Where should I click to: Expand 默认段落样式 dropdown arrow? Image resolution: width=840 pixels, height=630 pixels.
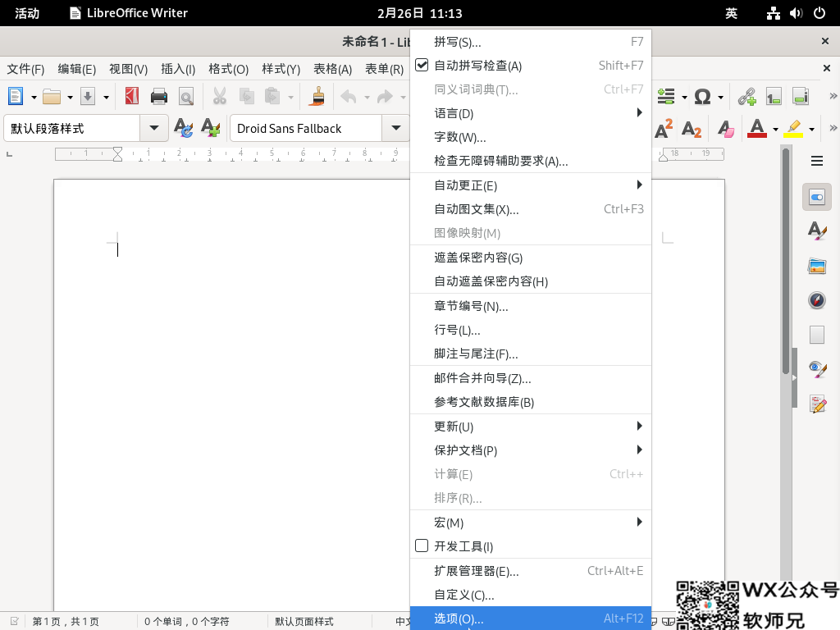[154, 128]
